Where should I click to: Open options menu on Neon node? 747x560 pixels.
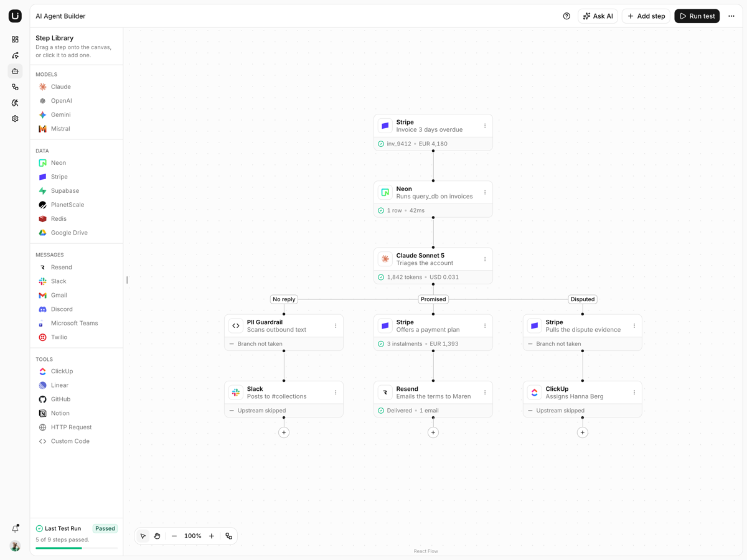point(485,193)
